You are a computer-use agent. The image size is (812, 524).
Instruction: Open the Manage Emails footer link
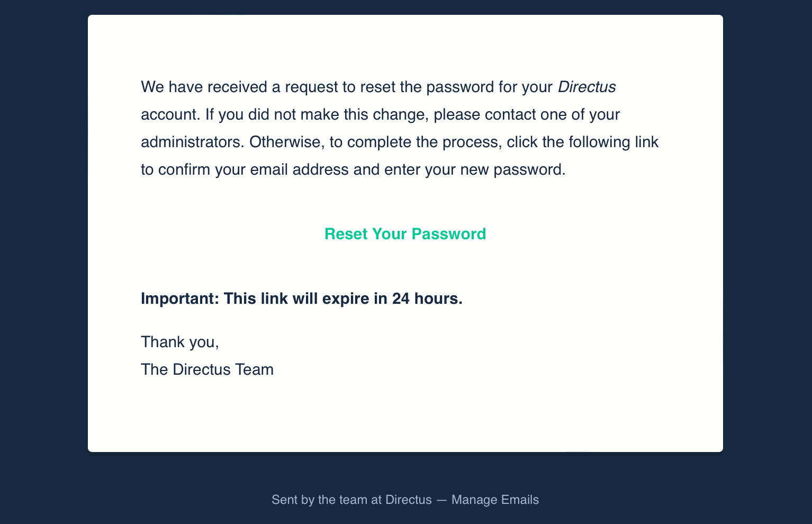point(495,500)
